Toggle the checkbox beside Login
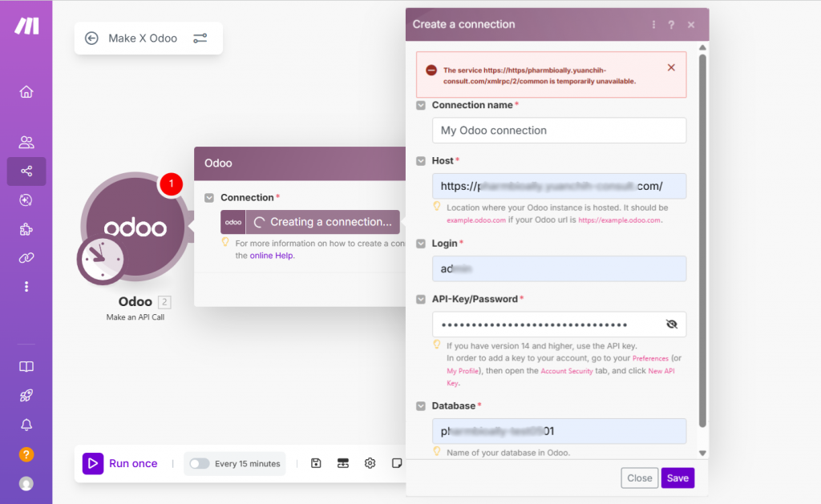The width and height of the screenshot is (821, 504). tap(421, 244)
